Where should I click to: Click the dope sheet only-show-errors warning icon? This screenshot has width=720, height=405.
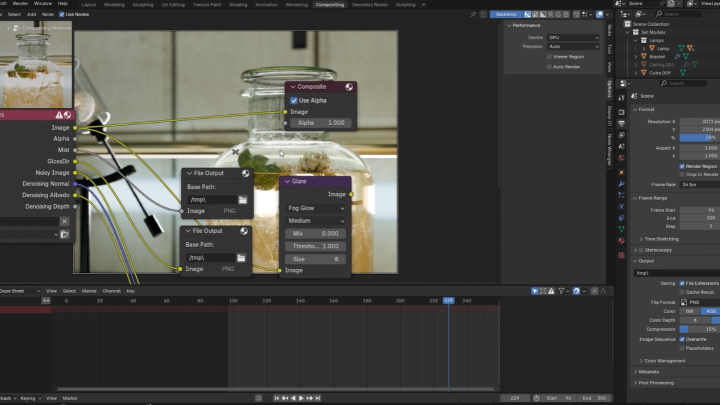[551, 291]
